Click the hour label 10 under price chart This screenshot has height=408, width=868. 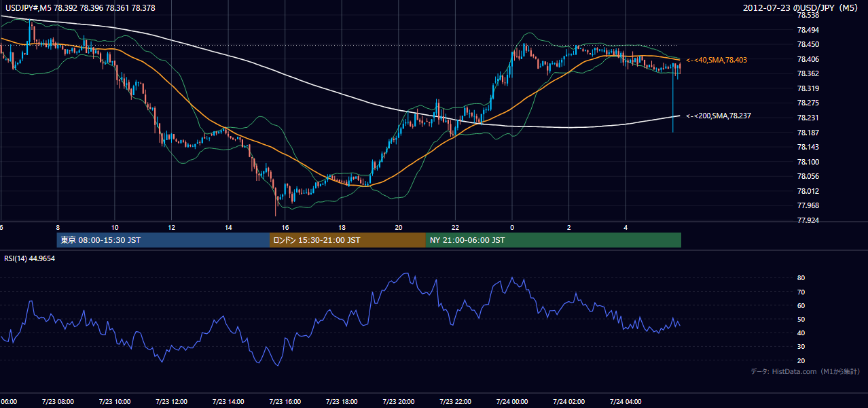pyautogui.click(x=115, y=228)
